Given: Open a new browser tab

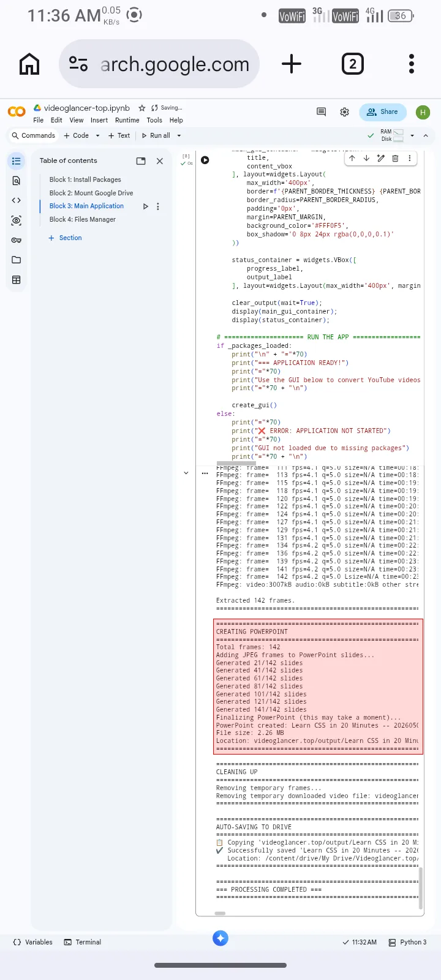Looking at the screenshot, I should [292, 64].
